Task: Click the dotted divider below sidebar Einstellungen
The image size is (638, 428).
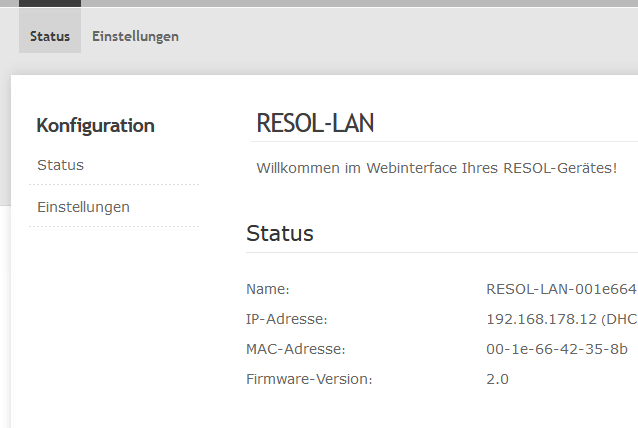Action: coord(114,227)
